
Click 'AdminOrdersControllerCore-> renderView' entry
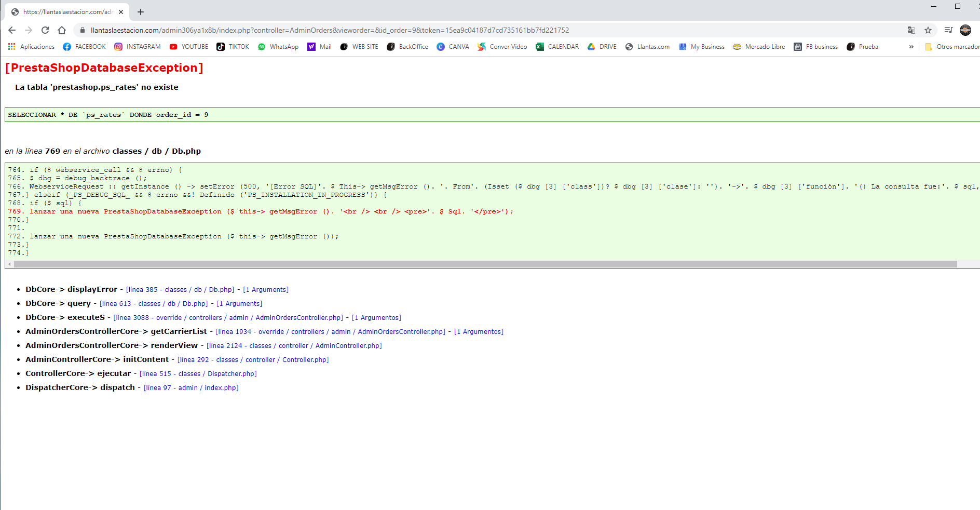click(112, 345)
